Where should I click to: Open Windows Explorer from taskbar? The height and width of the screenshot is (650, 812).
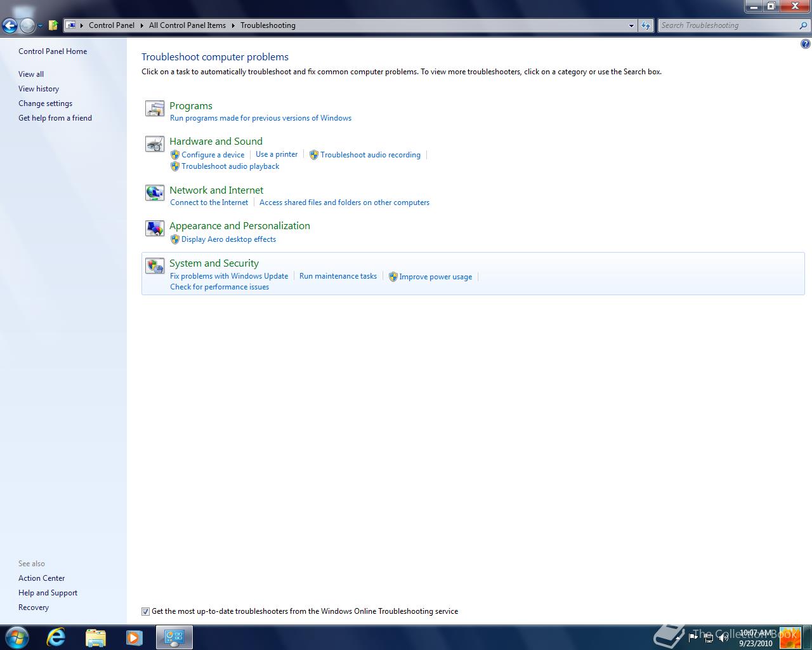pos(95,637)
